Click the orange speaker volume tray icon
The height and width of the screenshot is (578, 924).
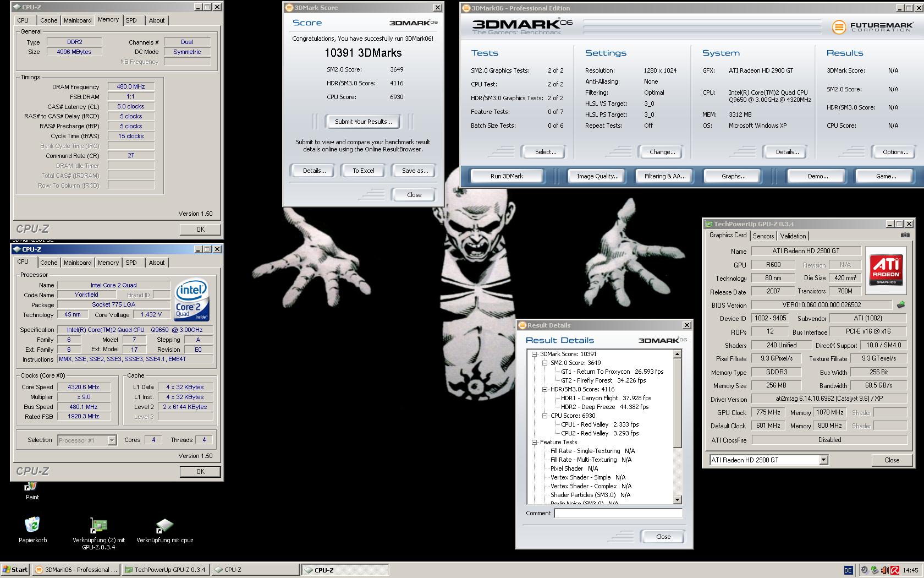point(884,570)
